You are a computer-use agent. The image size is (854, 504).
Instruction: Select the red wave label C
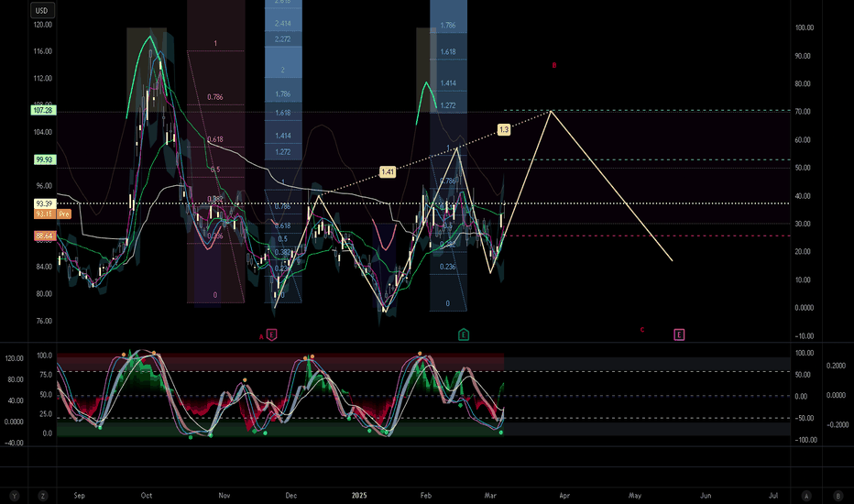click(642, 330)
